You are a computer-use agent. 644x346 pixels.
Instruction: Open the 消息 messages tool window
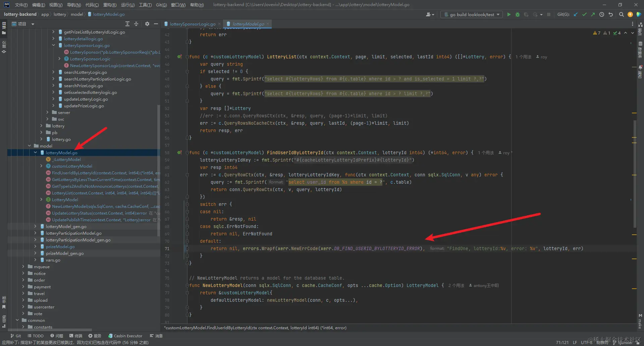[x=156, y=336]
